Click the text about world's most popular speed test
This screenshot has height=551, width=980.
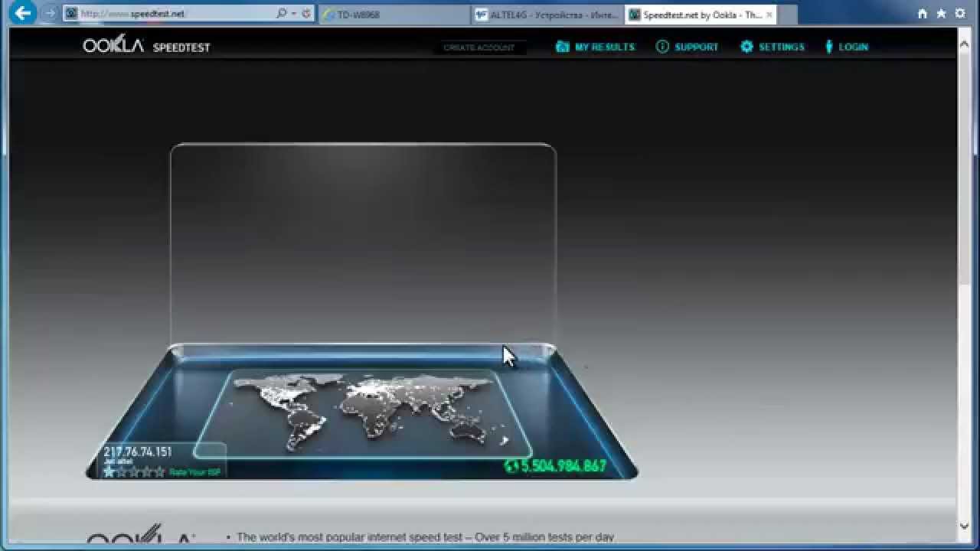pyautogui.click(x=425, y=537)
